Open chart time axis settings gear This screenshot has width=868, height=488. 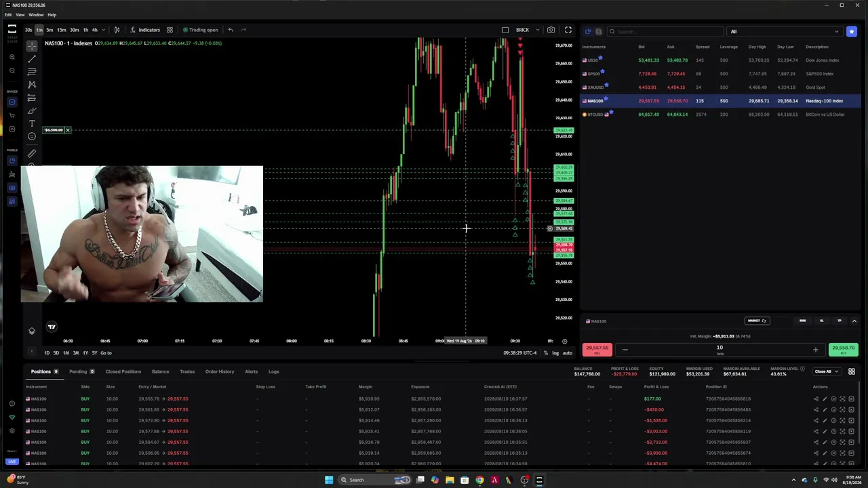click(564, 341)
